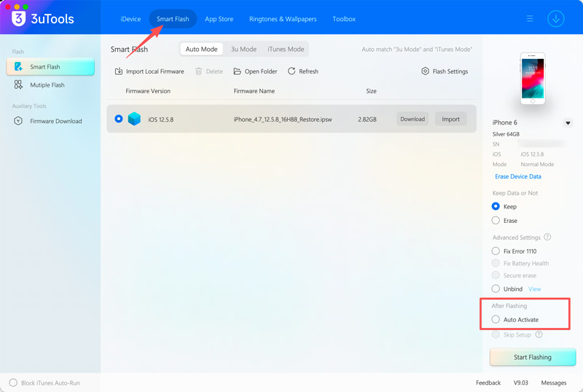Enable Auto Activate after flashing
The width and height of the screenshot is (583, 392).
pyautogui.click(x=496, y=319)
